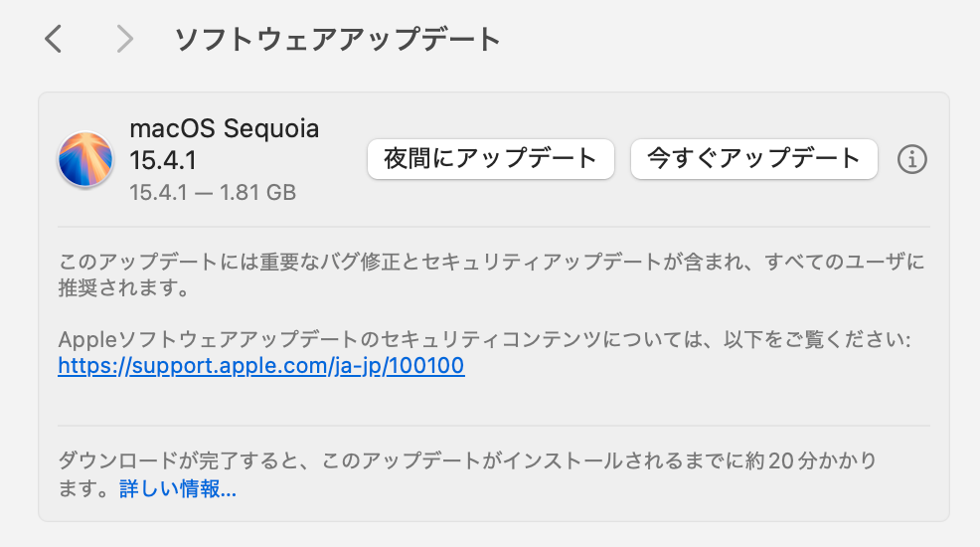The image size is (980, 547).
Task: Click the forward navigation chevron
Action: pos(124,39)
